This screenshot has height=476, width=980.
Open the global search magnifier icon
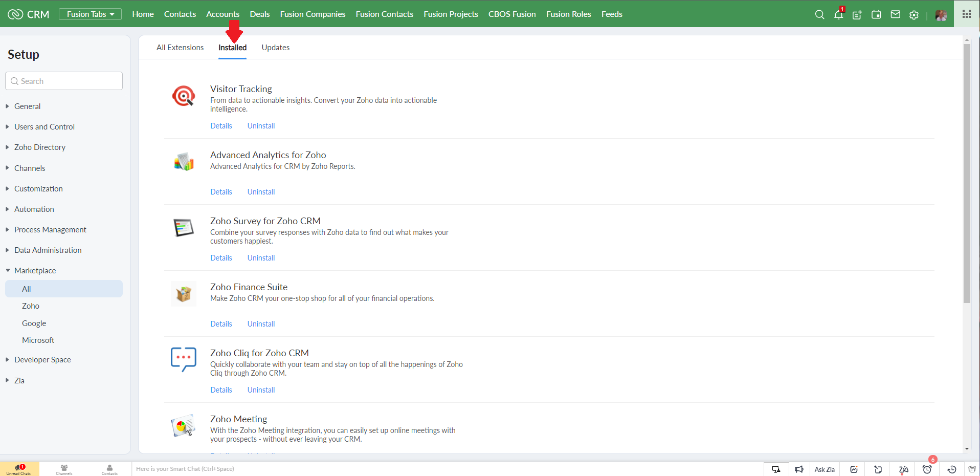(x=819, y=14)
